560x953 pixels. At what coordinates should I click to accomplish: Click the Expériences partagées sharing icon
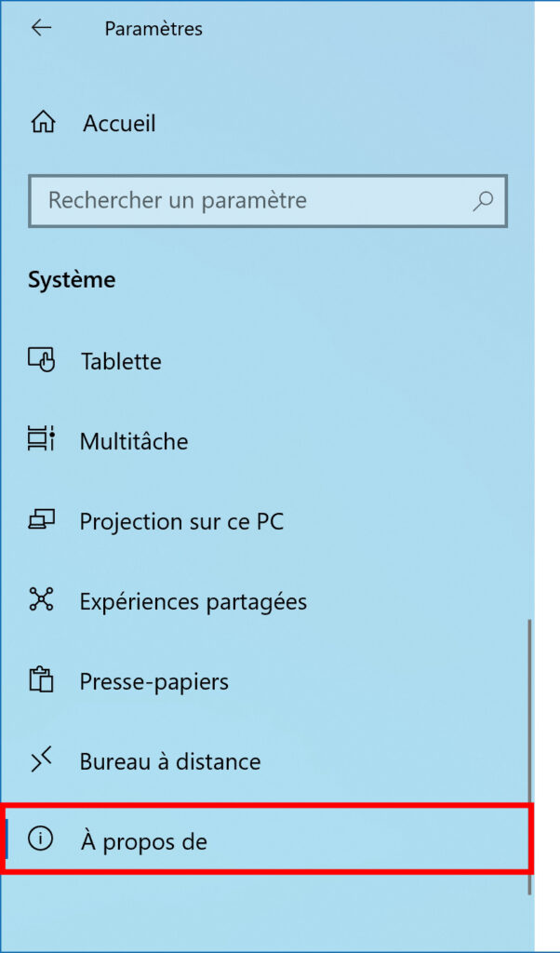[41, 601]
